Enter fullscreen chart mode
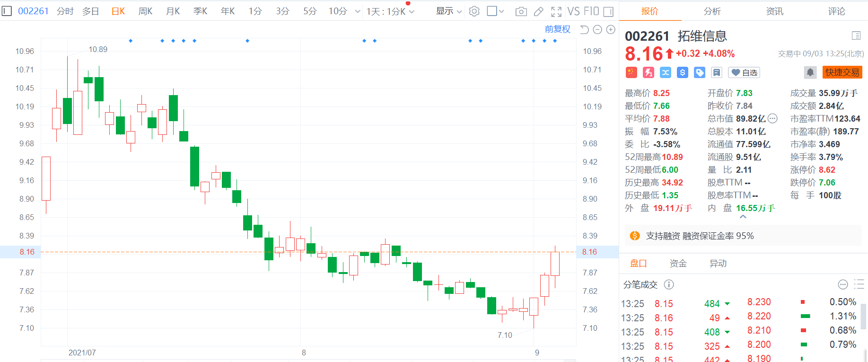Screen dimensions: 868x362 tap(556, 11)
